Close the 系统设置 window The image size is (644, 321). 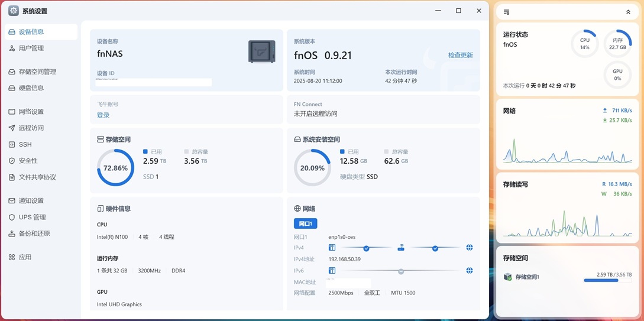tap(479, 11)
